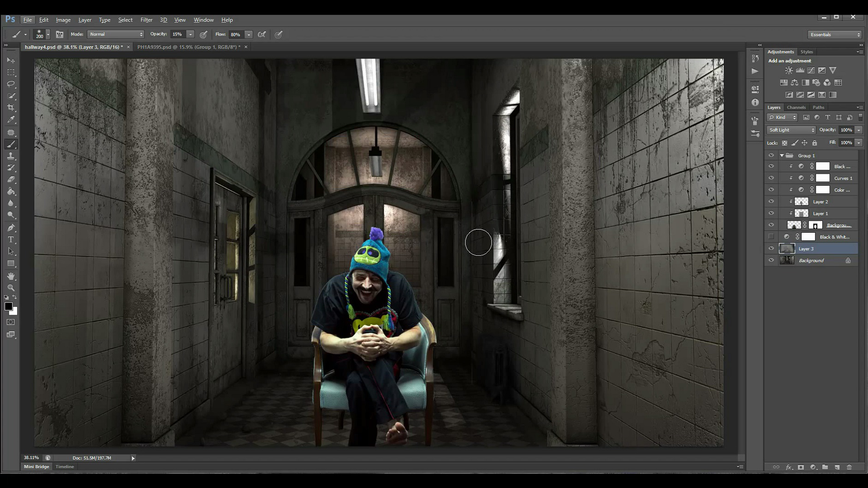Select the Crop tool
The width and height of the screenshot is (868, 488).
point(11,107)
